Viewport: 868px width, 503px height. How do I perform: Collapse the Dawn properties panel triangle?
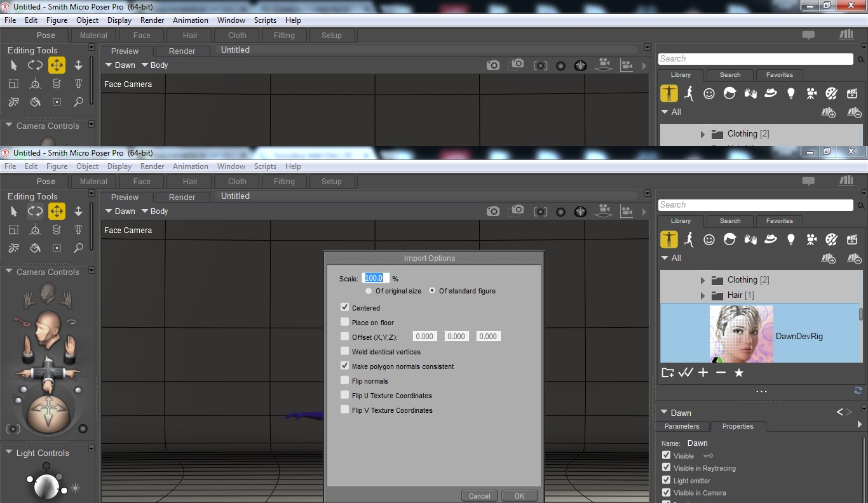tap(663, 412)
